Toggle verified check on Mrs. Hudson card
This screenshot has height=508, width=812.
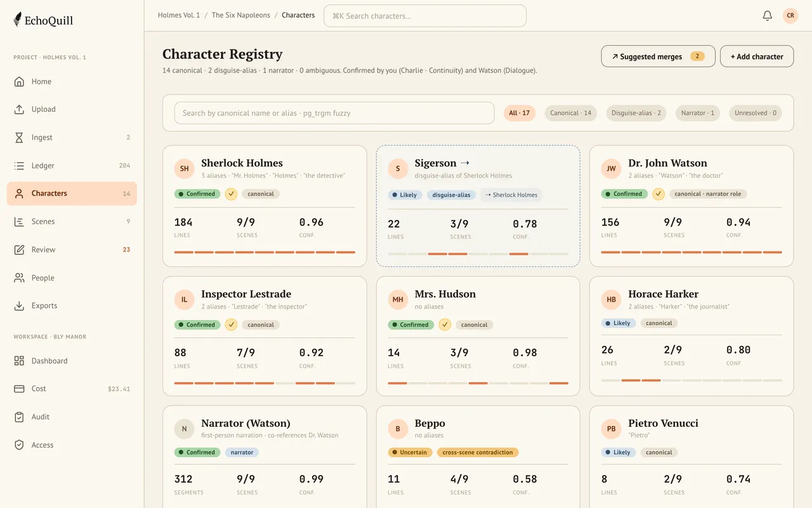pyautogui.click(x=445, y=324)
